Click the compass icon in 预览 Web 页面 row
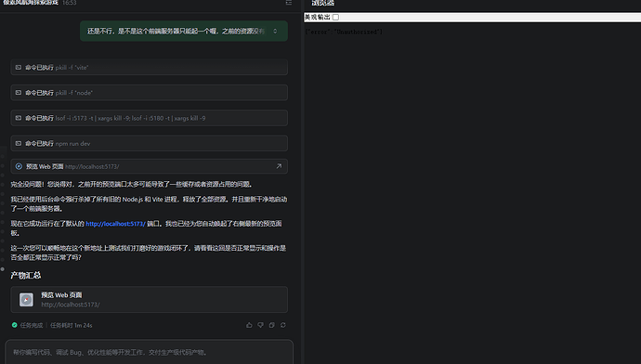The image size is (641, 364). tap(19, 166)
